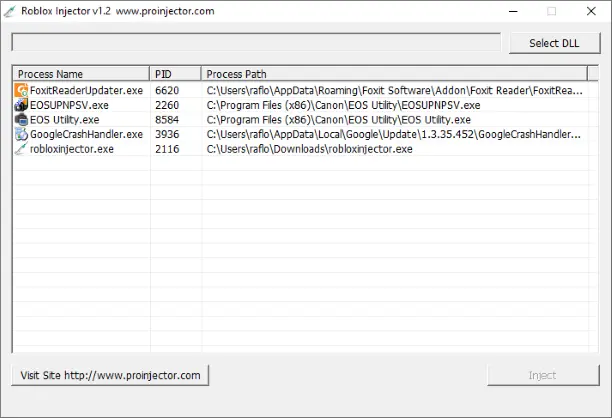This screenshot has width=612, height=418.
Task: Select the EOSUPNPSV.exe process name
Action: (x=69, y=105)
